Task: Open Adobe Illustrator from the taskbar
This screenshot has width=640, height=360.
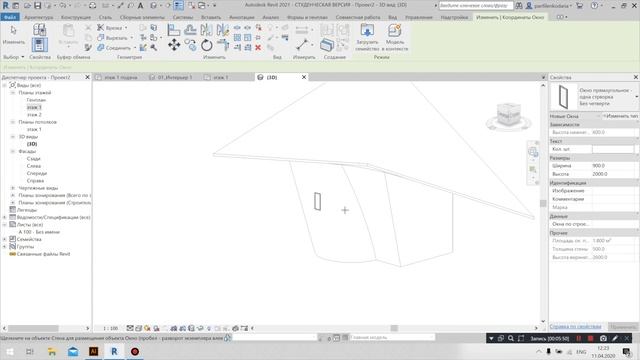Action: click(93, 351)
